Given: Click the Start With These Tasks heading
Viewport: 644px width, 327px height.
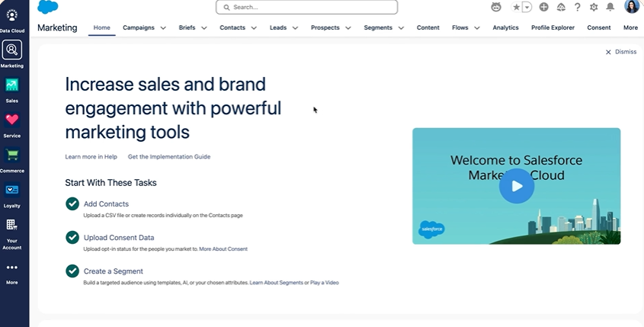Looking at the screenshot, I should click(111, 183).
